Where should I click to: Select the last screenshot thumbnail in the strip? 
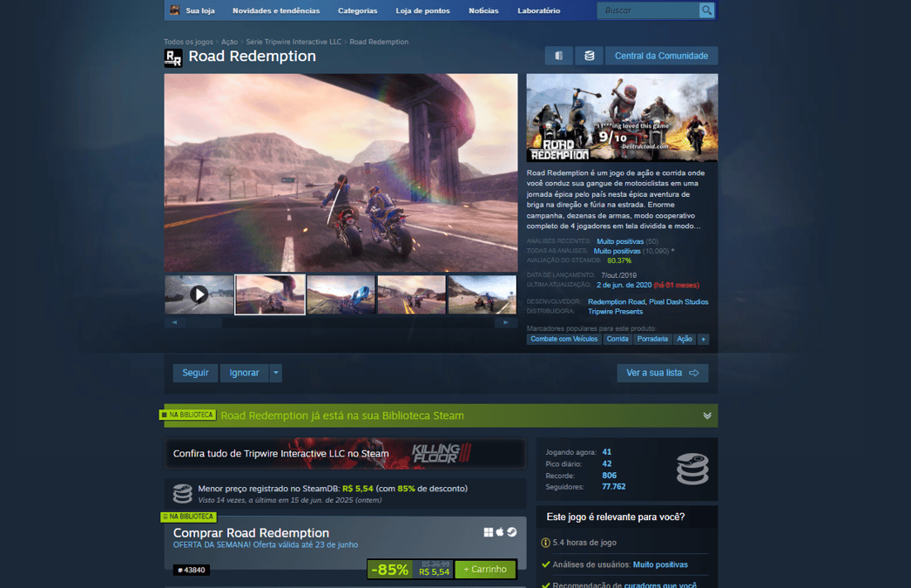482,294
